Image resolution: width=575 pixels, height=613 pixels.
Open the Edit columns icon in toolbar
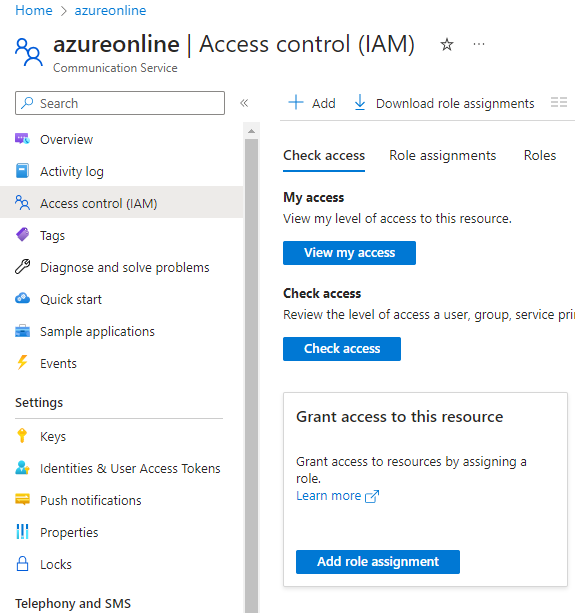point(559,102)
